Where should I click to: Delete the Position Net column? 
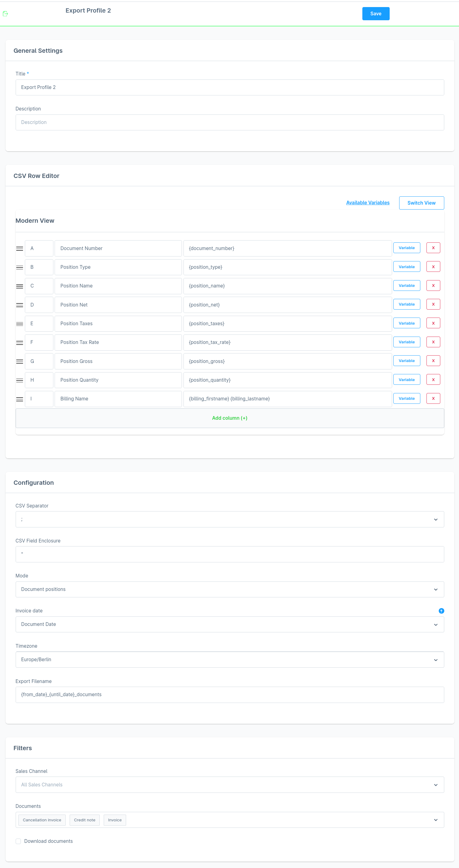433,305
